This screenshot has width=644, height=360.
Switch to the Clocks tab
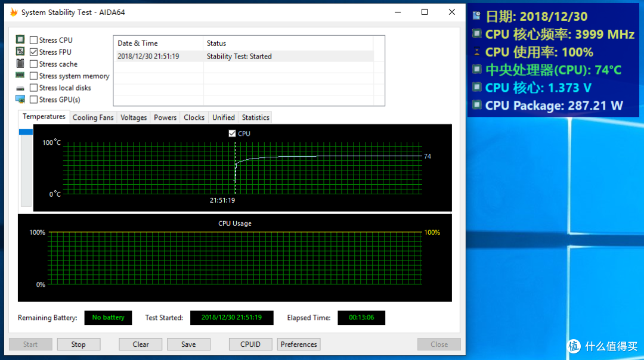pyautogui.click(x=194, y=117)
